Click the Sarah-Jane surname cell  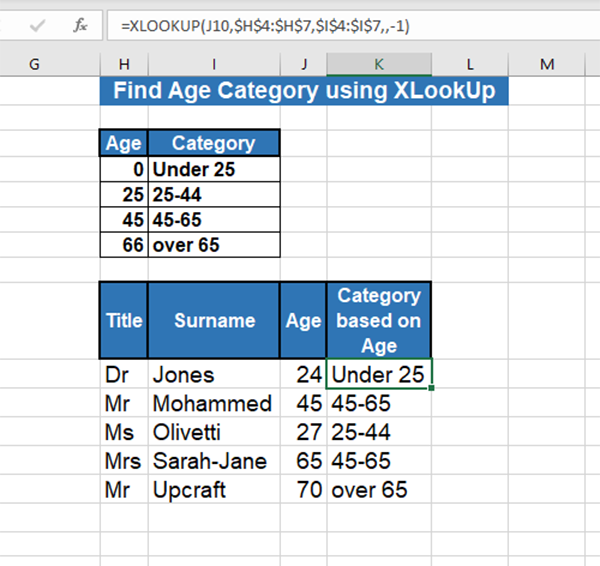(x=213, y=461)
